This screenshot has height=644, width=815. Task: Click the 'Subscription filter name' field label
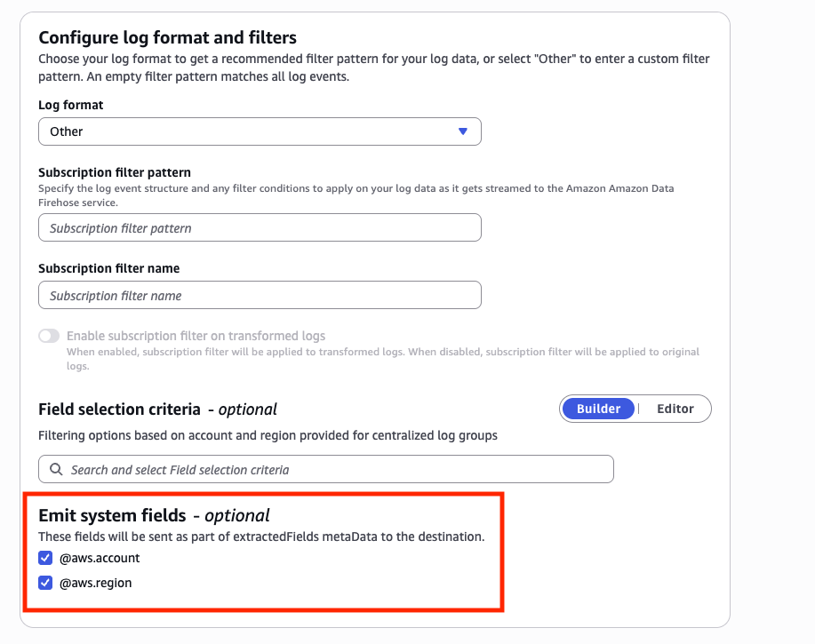[x=109, y=268]
